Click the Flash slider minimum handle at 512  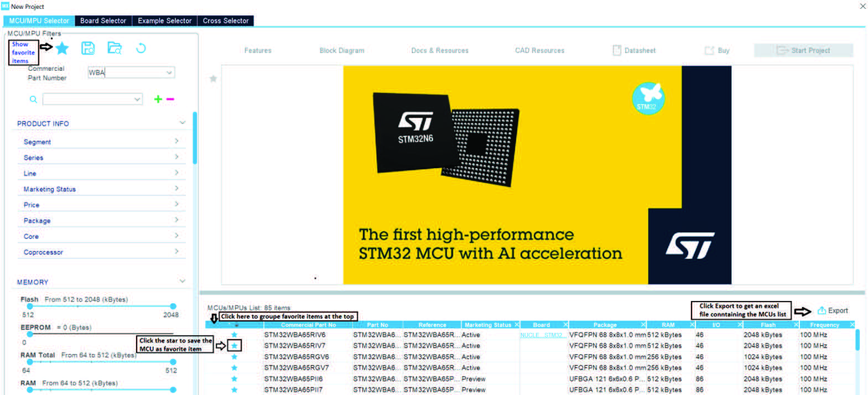coord(30,306)
